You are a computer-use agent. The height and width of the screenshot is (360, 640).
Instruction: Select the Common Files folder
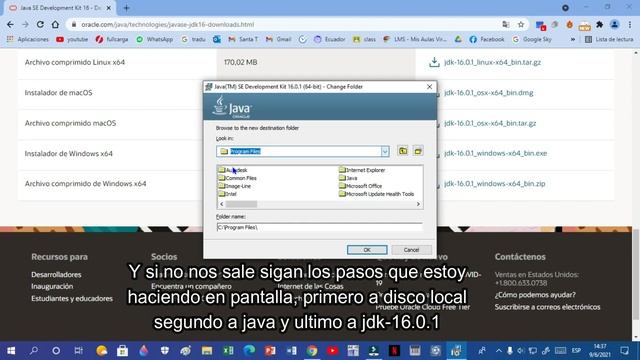click(x=237, y=178)
